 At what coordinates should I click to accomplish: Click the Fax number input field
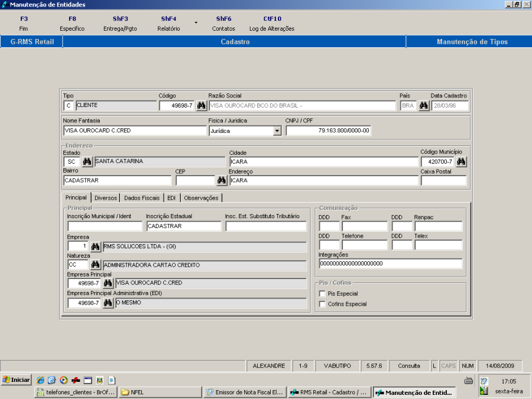364,226
